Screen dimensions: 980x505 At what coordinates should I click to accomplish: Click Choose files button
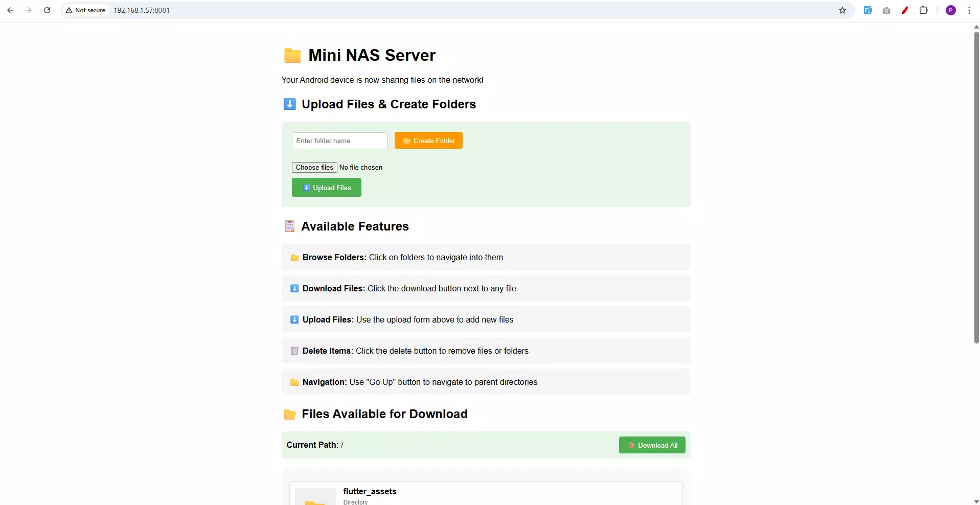click(314, 167)
